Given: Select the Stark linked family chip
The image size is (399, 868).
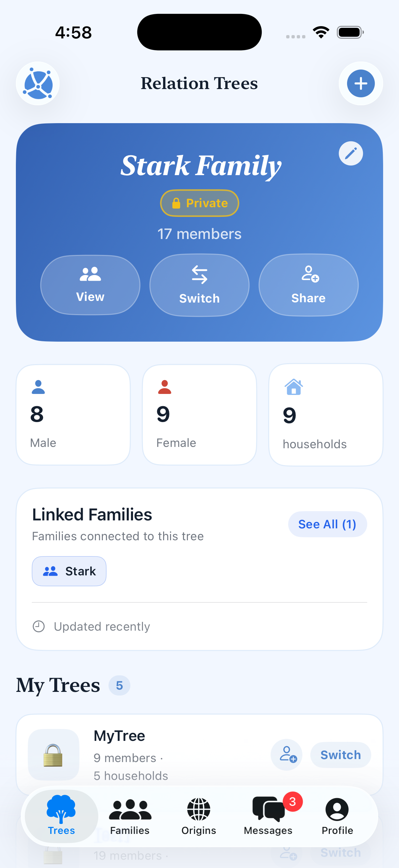Looking at the screenshot, I should [x=69, y=571].
